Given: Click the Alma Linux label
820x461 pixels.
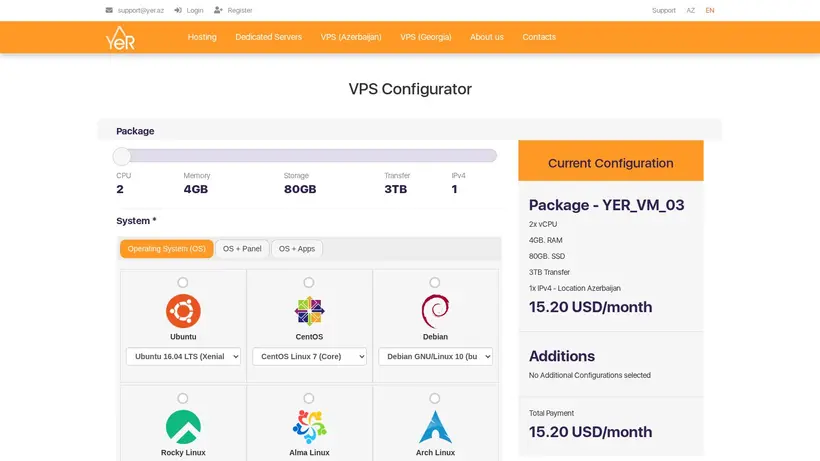Looking at the screenshot, I should pos(309,453).
